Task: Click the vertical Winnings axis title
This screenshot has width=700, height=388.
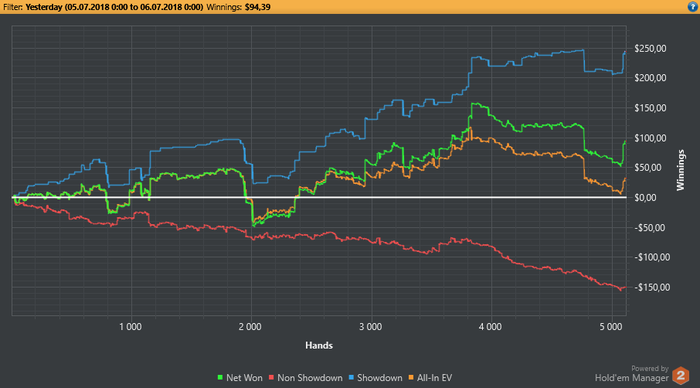Action: coord(680,170)
